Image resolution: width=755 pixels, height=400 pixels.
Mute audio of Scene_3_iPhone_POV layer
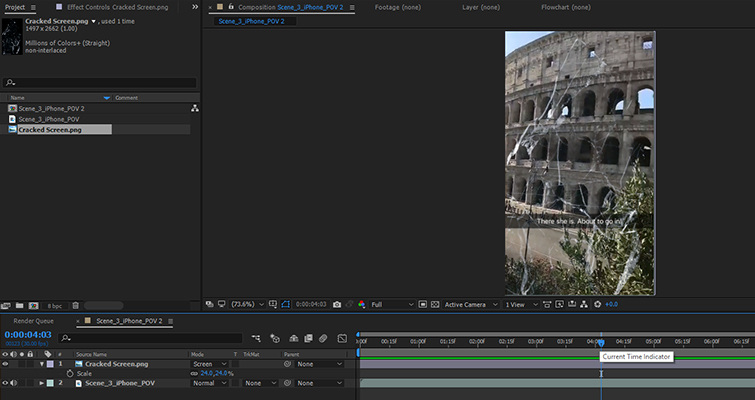point(14,383)
